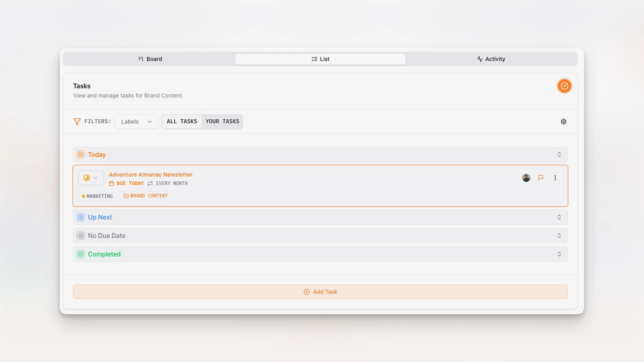Click the Today section check icon
644x362 pixels.
click(x=80, y=154)
